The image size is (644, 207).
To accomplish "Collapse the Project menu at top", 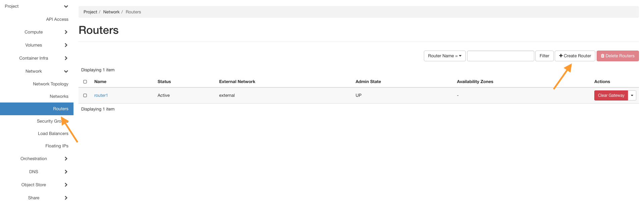I will [x=66, y=6].
